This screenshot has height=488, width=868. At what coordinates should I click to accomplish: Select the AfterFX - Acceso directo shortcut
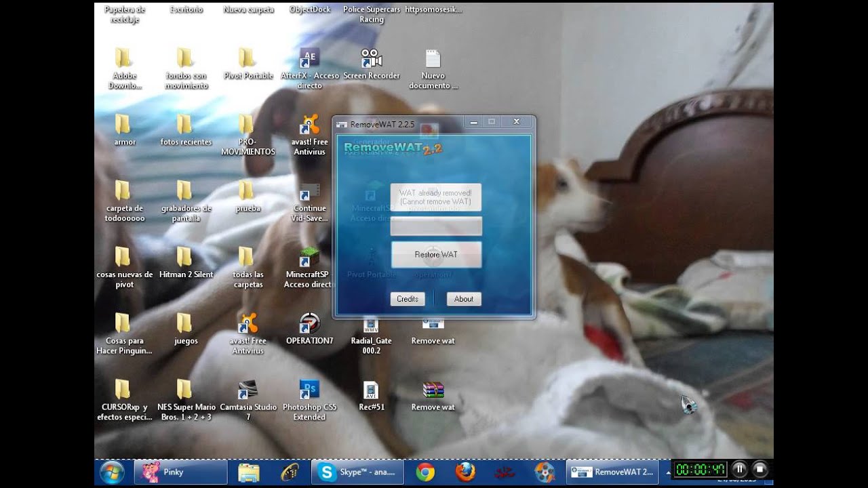pyautogui.click(x=309, y=58)
